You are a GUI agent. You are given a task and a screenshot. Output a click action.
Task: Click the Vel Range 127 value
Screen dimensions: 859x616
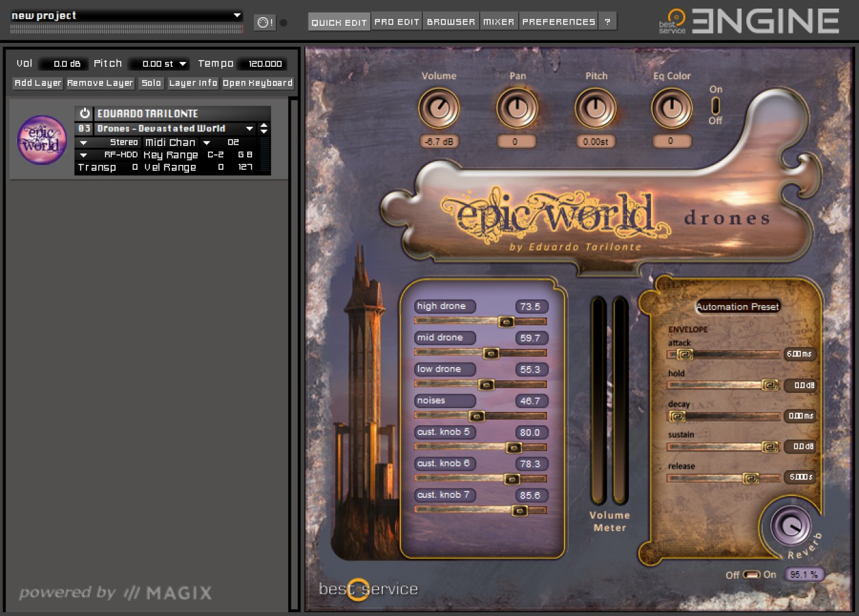coord(245,167)
